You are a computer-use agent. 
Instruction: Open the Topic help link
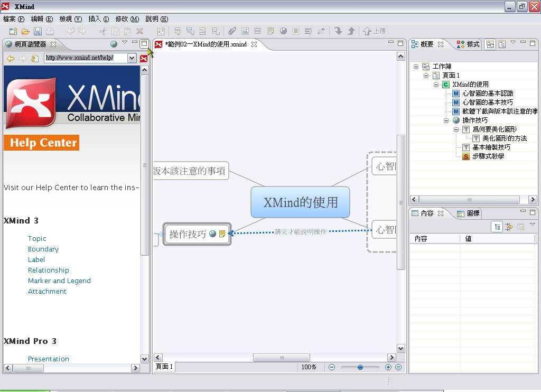click(x=37, y=238)
